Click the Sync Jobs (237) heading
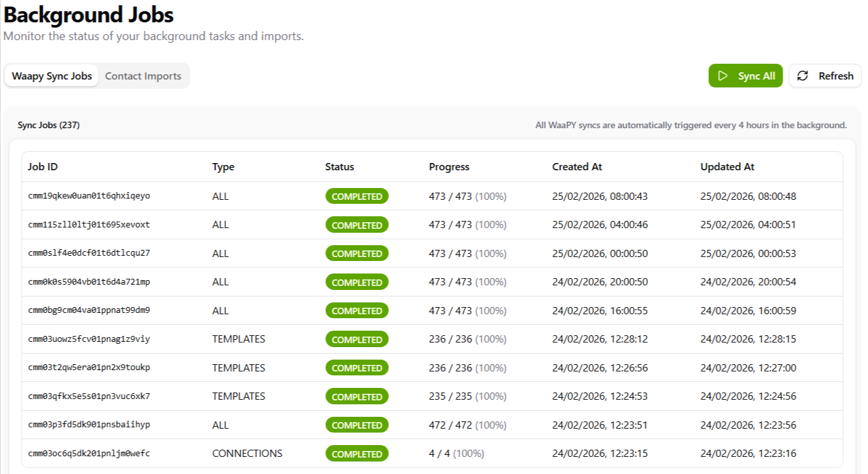This screenshot has height=474, width=868. pyautogui.click(x=49, y=125)
